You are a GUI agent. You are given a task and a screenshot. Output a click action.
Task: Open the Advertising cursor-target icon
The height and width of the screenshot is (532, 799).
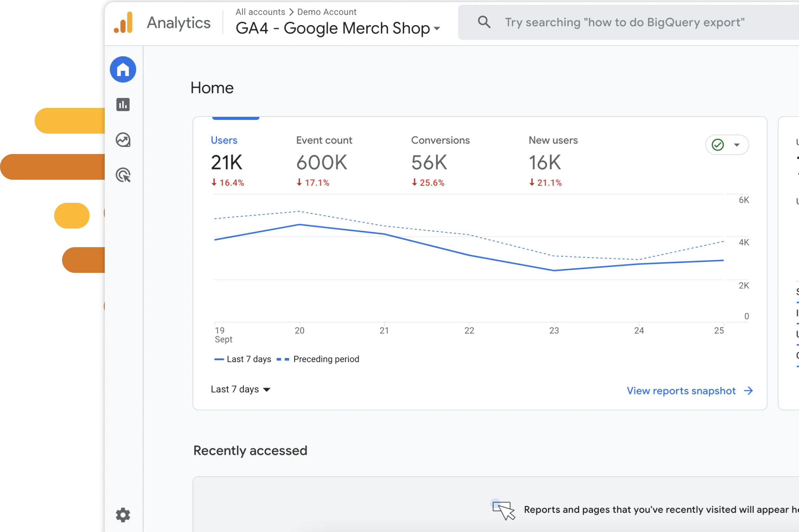123,175
